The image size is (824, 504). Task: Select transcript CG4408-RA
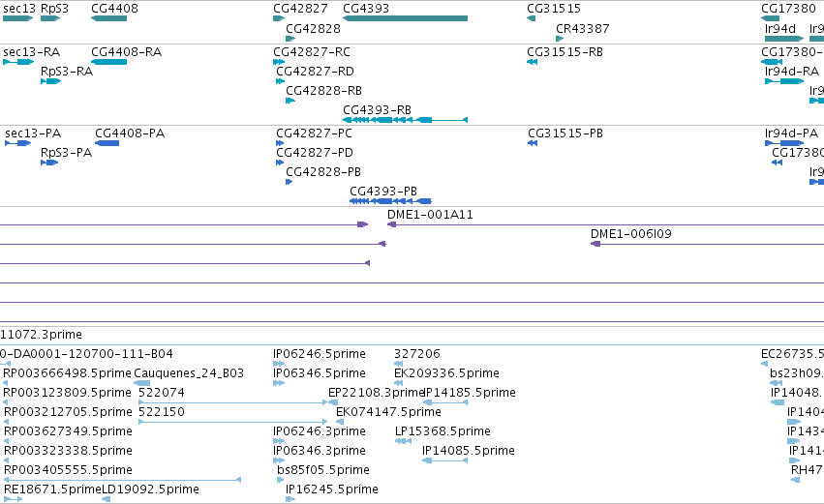126,52
